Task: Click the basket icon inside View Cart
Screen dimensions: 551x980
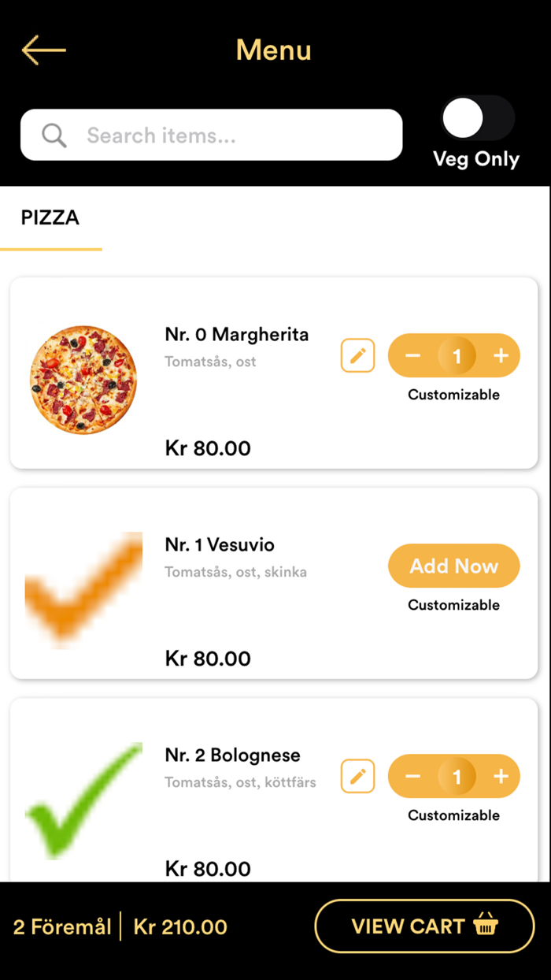Action: tap(488, 926)
